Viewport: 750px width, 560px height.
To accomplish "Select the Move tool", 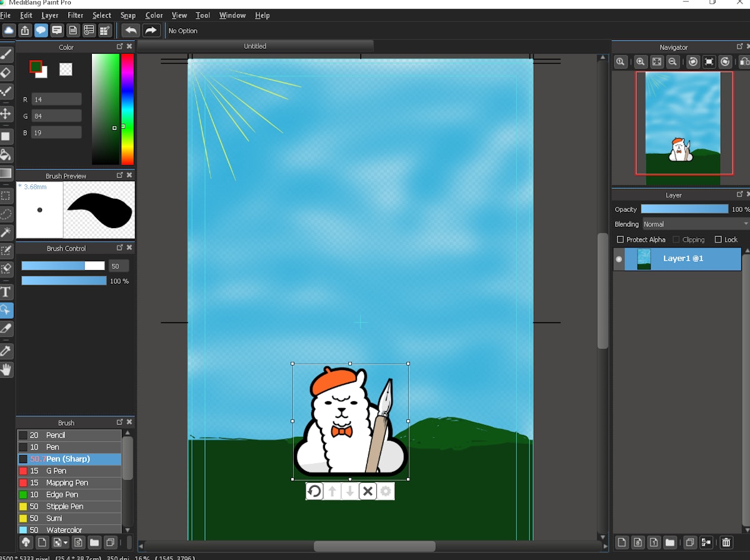I will point(7,114).
